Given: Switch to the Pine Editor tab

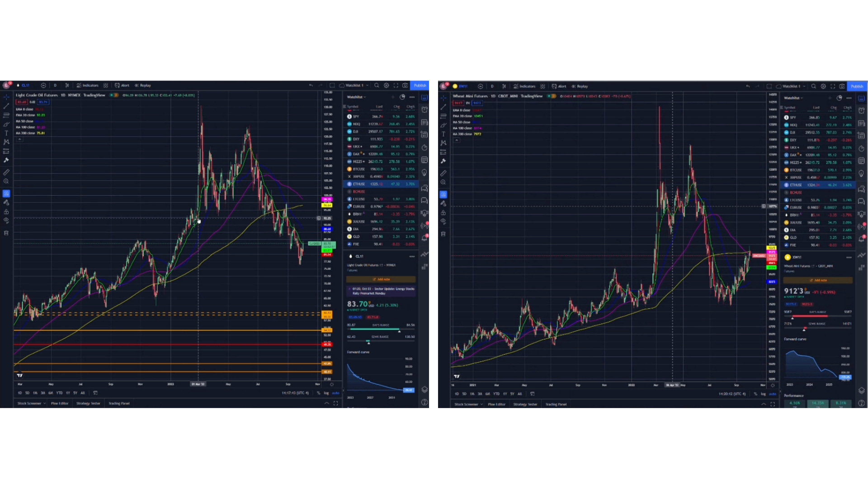Looking at the screenshot, I should pos(60,403).
